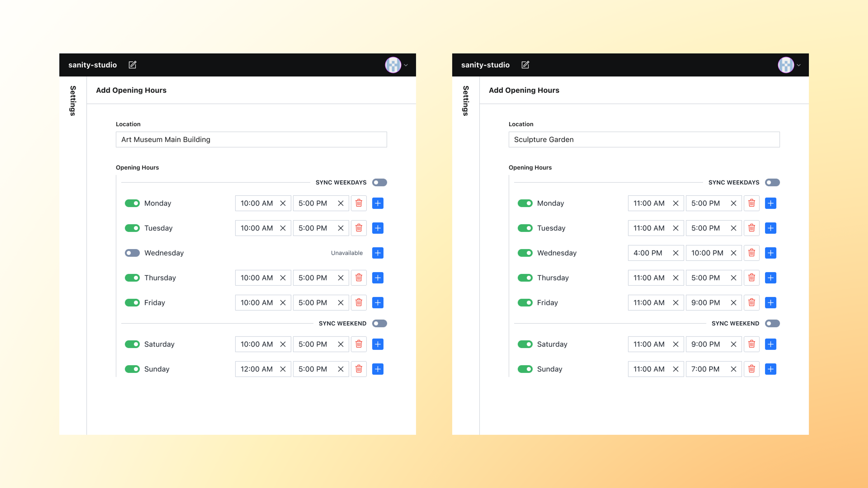Enable Sync Weekend for Art Museum Main Building
Screen dimensions: 868x488
[x=380, y=323]
